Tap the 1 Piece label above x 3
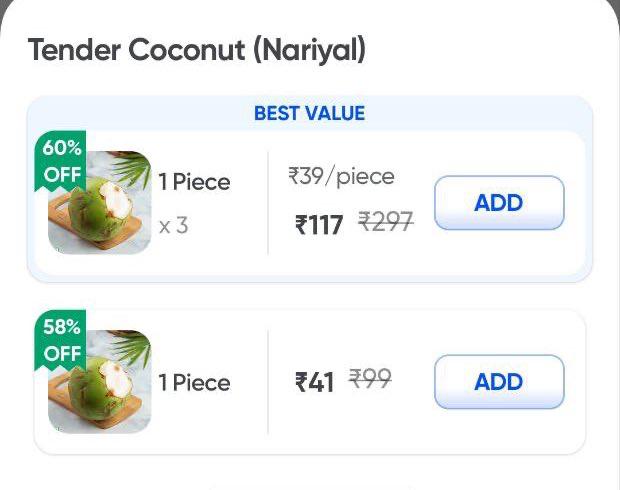 click(x=194, y=182)
